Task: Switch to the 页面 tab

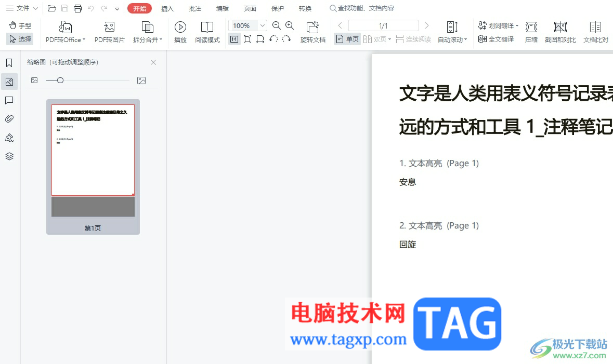Action: (x=250, y=8)
